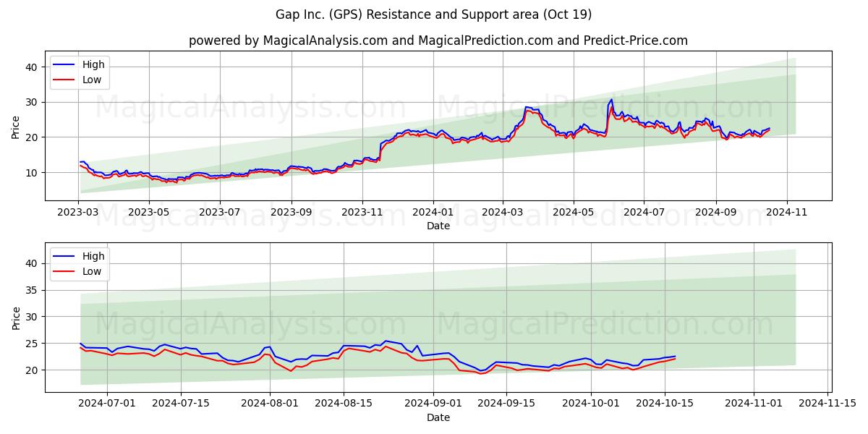Click the "2024-09" monthly tick label

pos(716,213)
